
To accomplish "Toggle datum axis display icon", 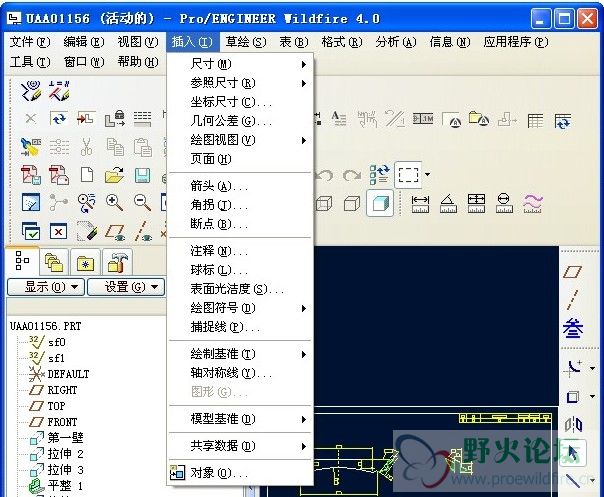I will pyautogui.click(x=143, y=232).
